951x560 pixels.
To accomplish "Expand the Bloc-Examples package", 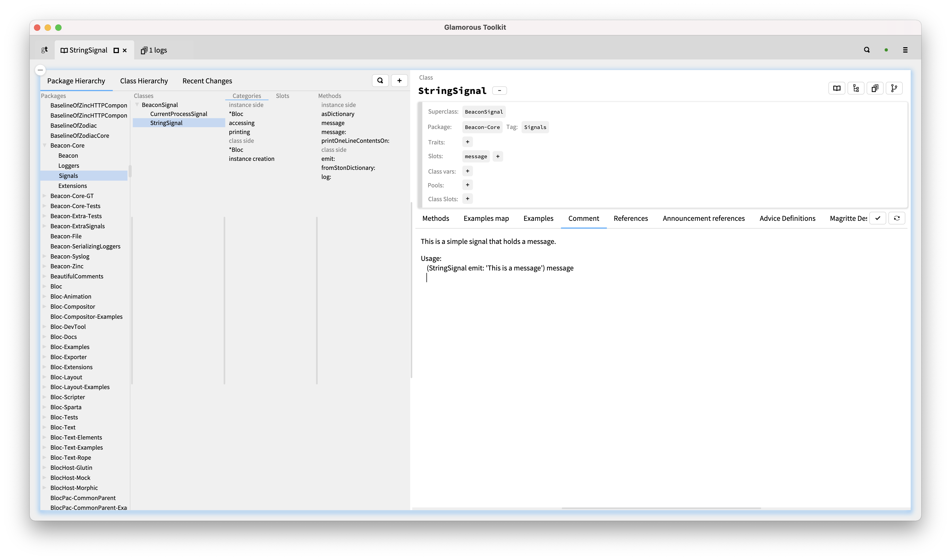I will pos(45,347).
